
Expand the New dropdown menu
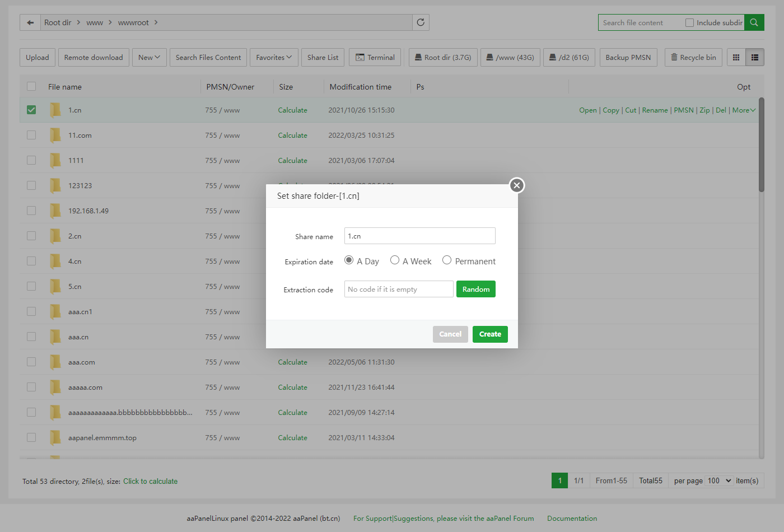pyautogui.click(x=149, y=57)
